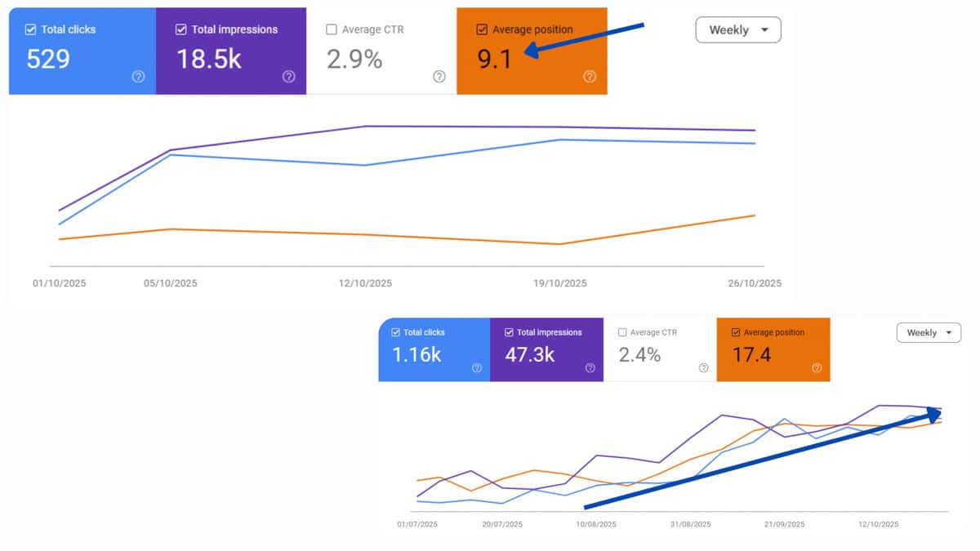Click the help icon on the 1.16k clicks card

(475, 368)
